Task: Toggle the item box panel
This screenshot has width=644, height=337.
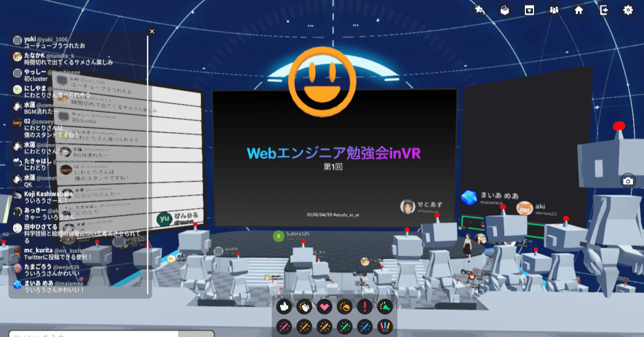Action: (x=505, y=10)
